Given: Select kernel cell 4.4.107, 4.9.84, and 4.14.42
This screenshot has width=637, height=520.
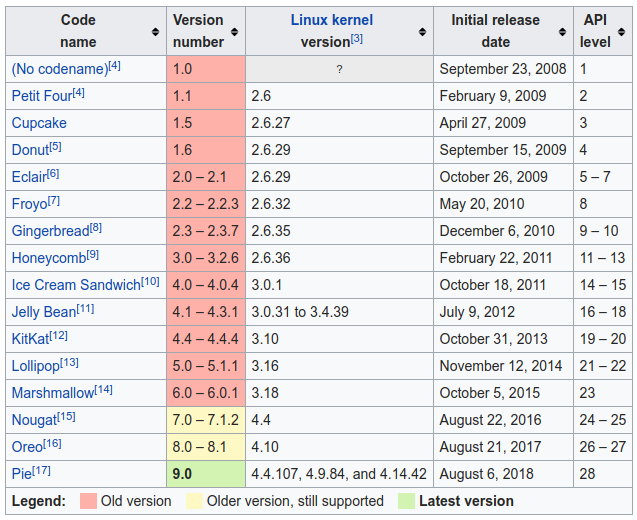Looking at the screenshot, I should coord(340,474).
